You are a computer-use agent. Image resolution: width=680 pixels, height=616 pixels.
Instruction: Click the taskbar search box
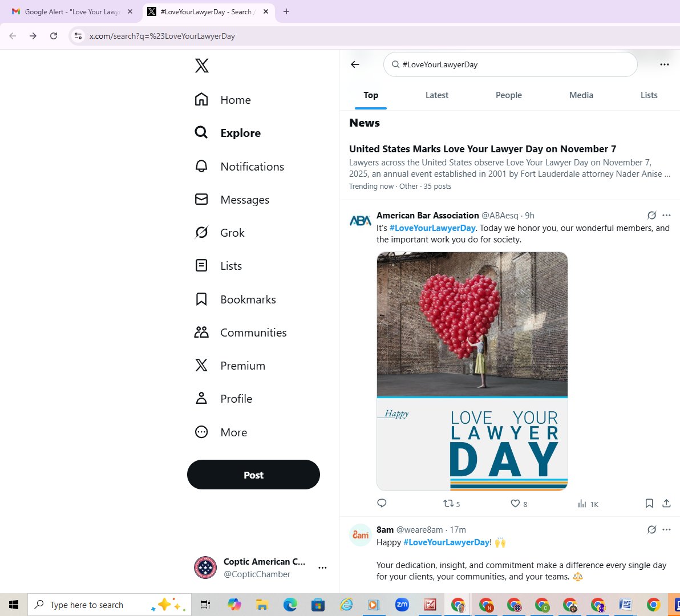(x=110, y=604)
